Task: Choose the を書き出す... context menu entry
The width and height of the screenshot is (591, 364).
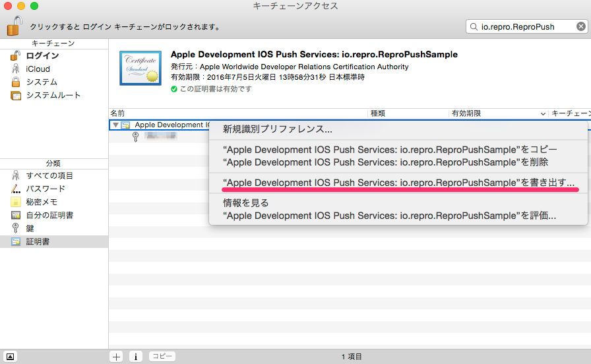Action: (x=398, y=183)
